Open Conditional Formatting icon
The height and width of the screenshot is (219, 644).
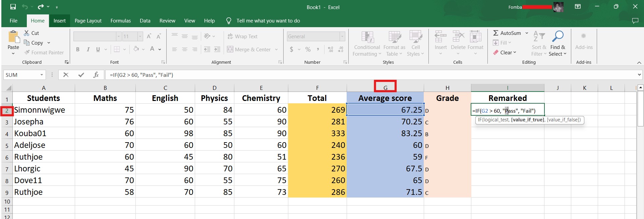coord(367,37)
